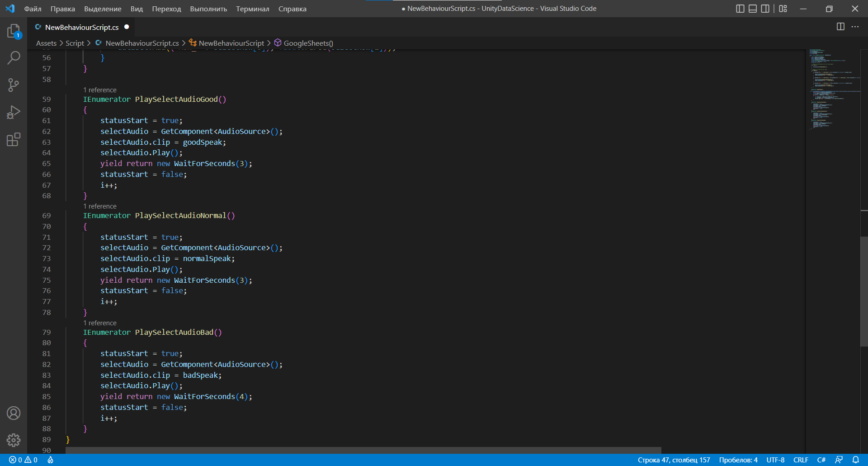Place cursor on normalSpeak in line 73

tap(207, 258)
